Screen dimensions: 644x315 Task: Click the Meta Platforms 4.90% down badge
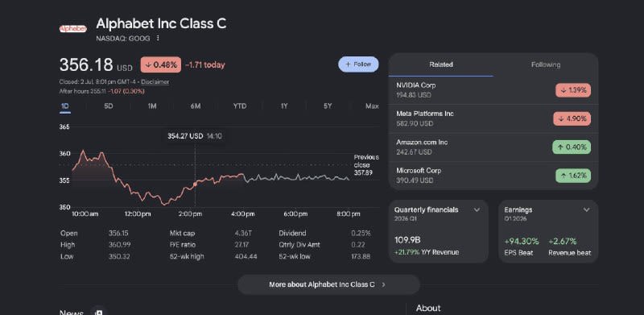coord(572,119)
